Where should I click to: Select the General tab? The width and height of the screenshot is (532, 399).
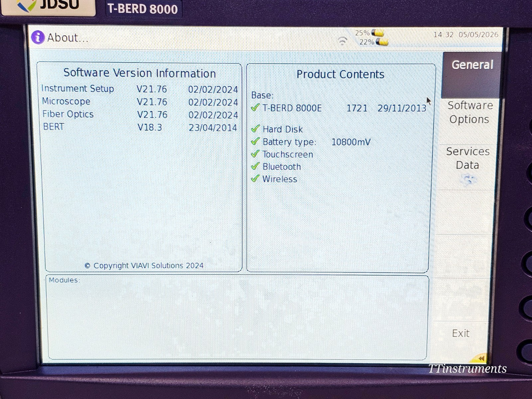(471, 75)
